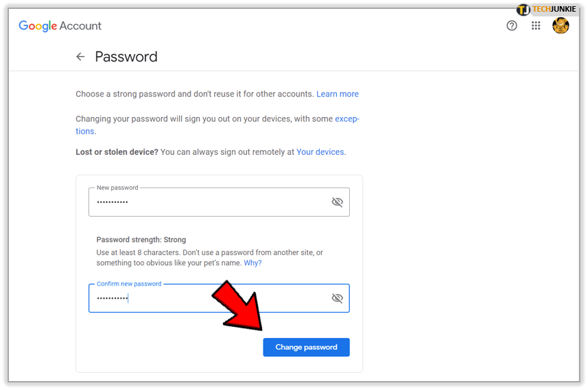Reveal the Confirm new password text

pos(337,298)
